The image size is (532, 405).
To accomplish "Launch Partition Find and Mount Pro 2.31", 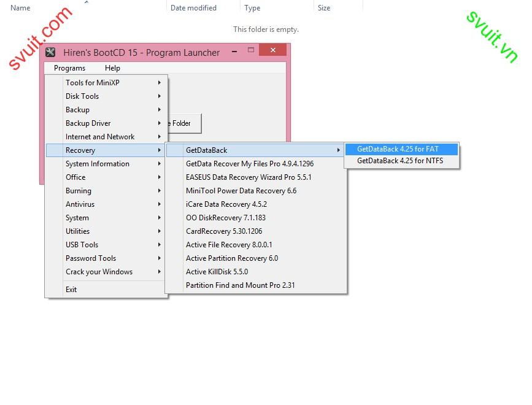I will pyautogui.click(x=256, y=285).
